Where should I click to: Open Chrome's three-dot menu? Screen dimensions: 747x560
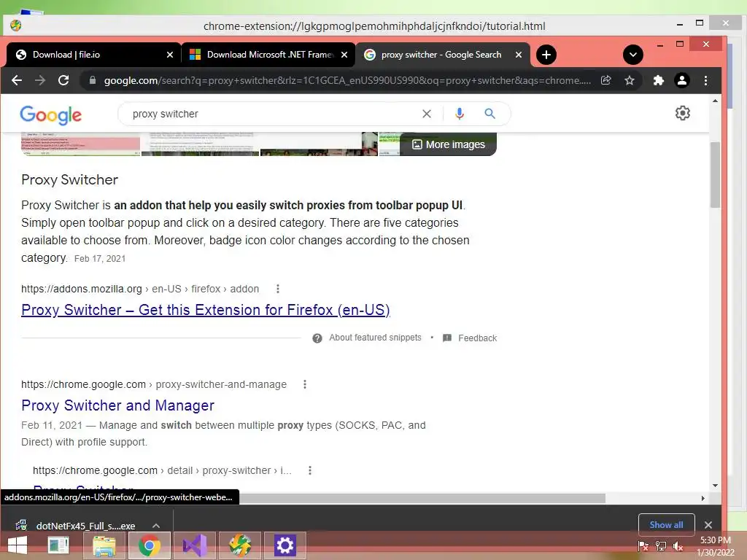(x=705, y=80)
